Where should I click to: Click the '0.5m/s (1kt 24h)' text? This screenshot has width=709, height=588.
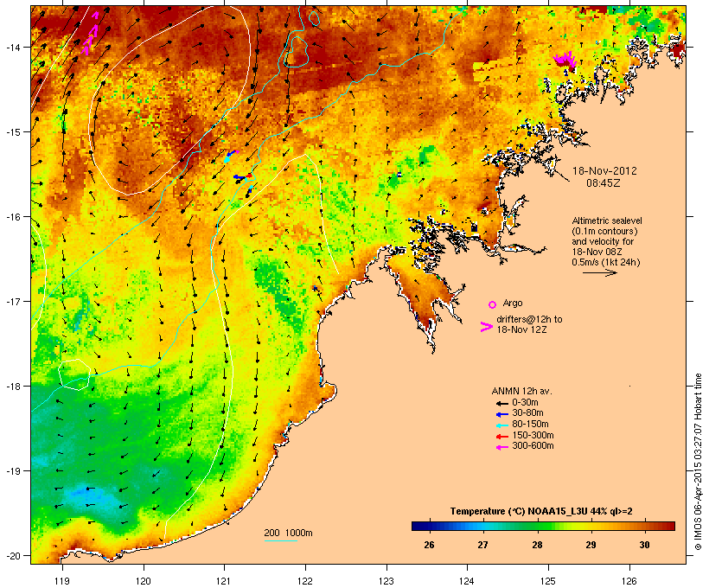click(606, 262)
